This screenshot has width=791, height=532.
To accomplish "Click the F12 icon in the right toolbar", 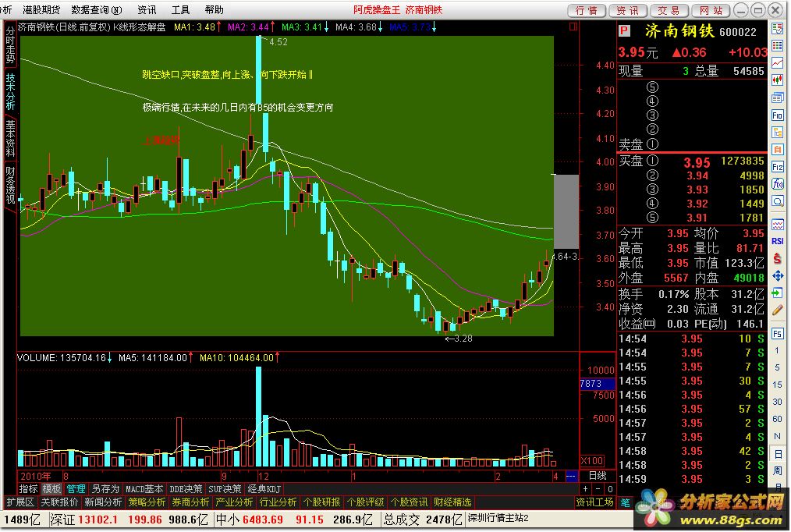I will tap(778, 166).
